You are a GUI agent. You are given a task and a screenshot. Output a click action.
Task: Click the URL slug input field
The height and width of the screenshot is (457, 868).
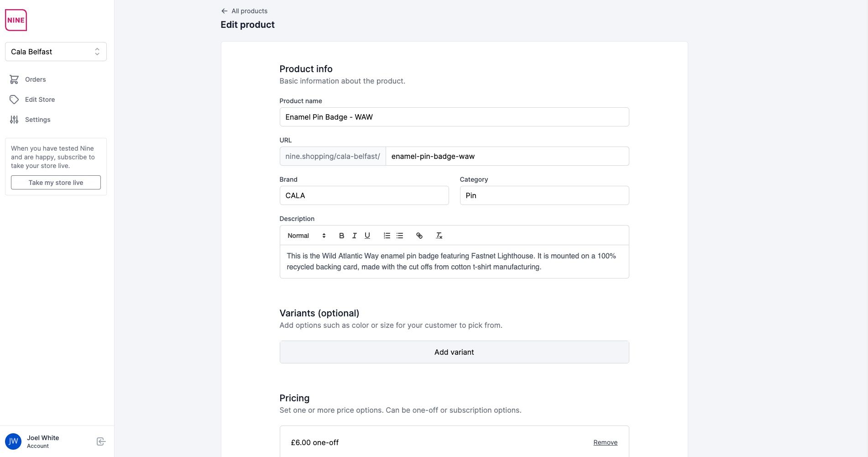pyautogui.click(x=507, y=156)
